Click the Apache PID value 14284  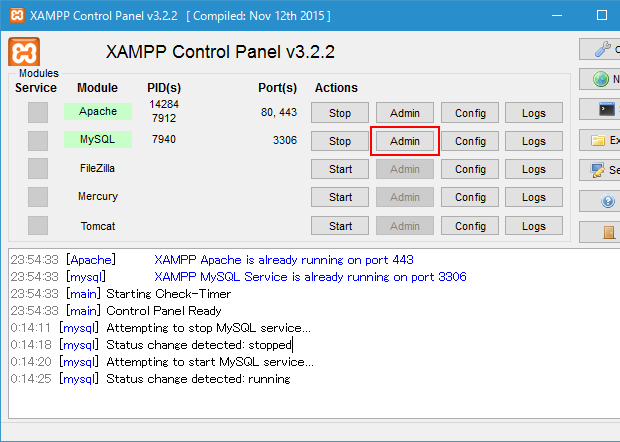pyautogui.click(x=164, y=104)
